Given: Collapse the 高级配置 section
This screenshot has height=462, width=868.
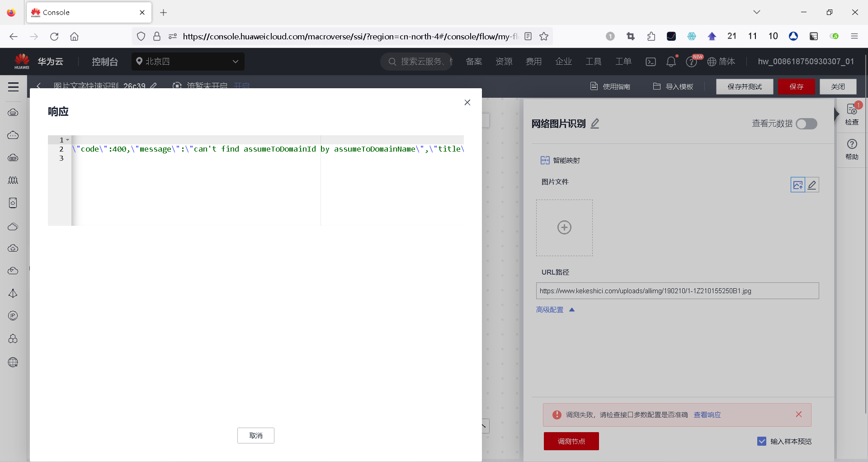Looking at the screenshot, I should (x=555, y=310).
